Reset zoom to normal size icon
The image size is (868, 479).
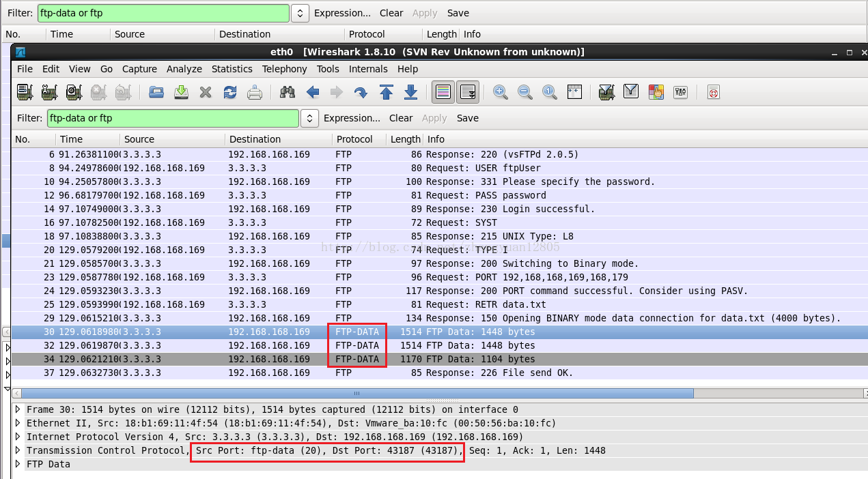[x=550, y=92]
